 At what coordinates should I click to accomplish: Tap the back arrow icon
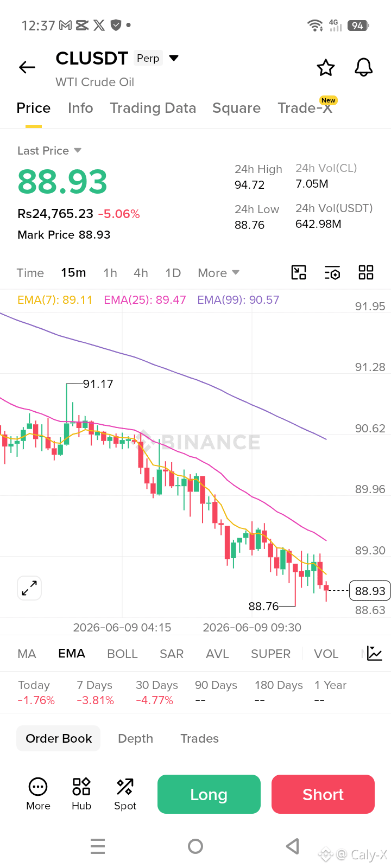coord(27,67)
